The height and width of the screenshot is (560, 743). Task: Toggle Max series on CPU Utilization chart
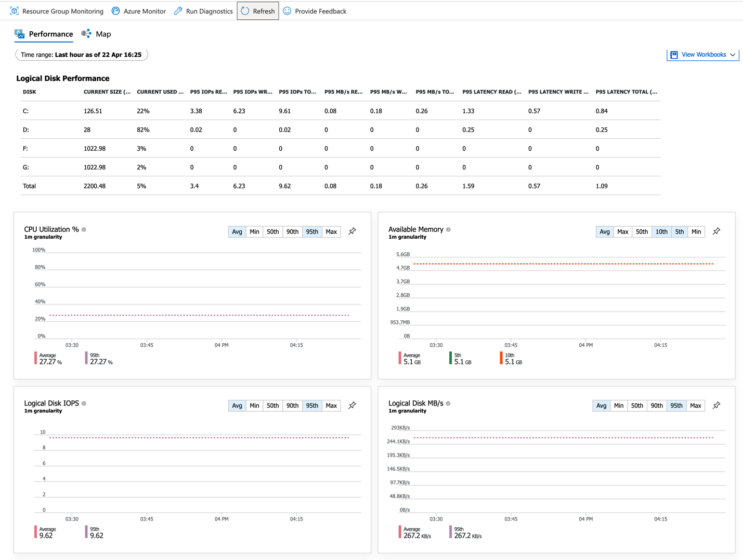point(331,232)
